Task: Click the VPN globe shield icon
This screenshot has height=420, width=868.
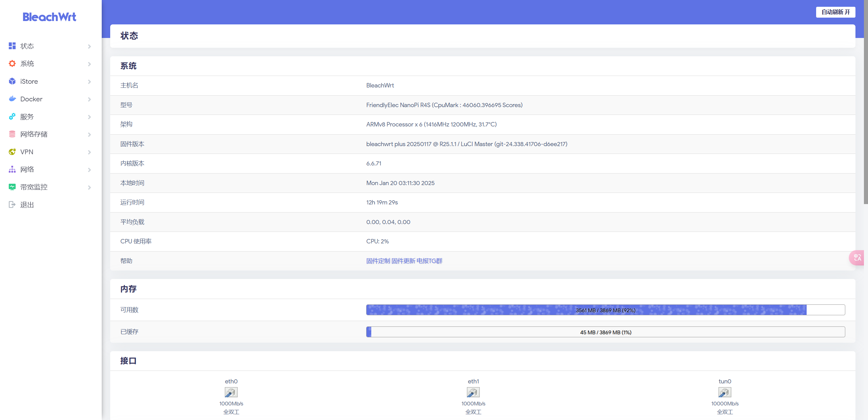Action: [x=12, y=152]
